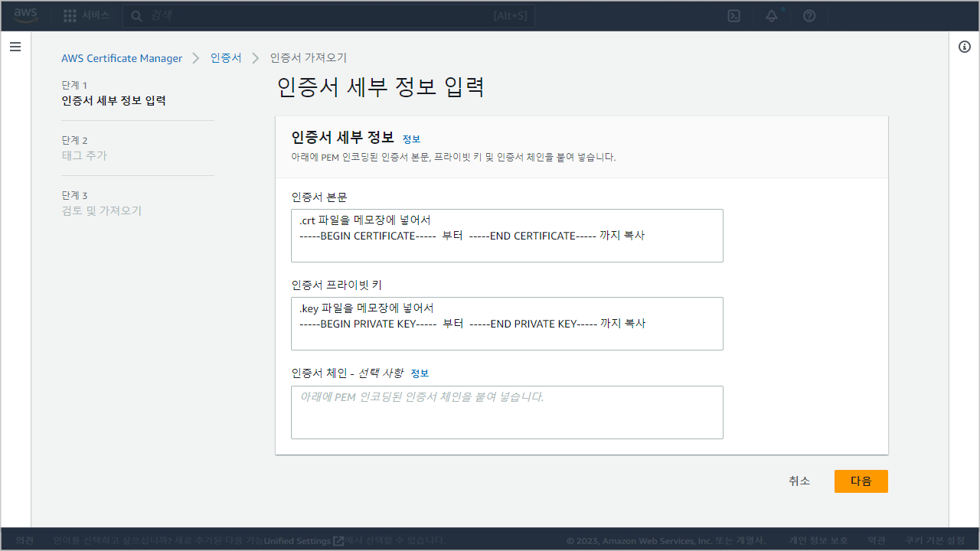The image size is (980, 551).
Task: Open CloudShell terminal icon
Action: (x=733, y=15)
